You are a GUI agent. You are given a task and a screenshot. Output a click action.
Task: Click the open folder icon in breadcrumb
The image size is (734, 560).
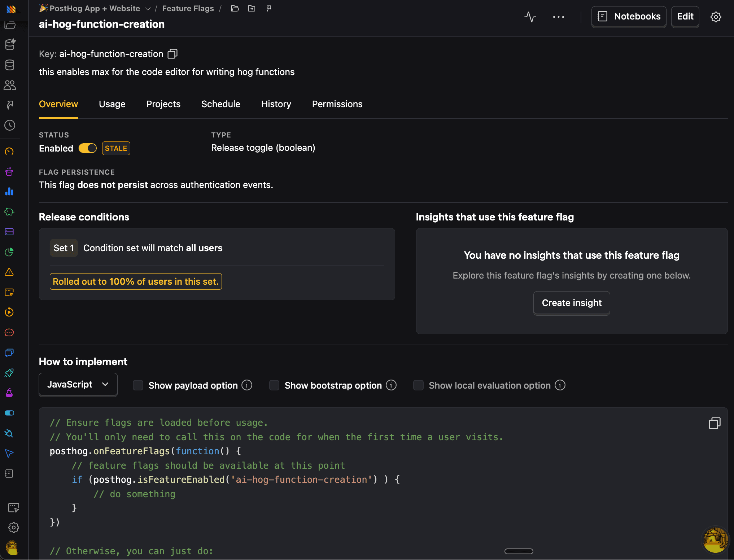pyautogui.click(x=235, y=8)
